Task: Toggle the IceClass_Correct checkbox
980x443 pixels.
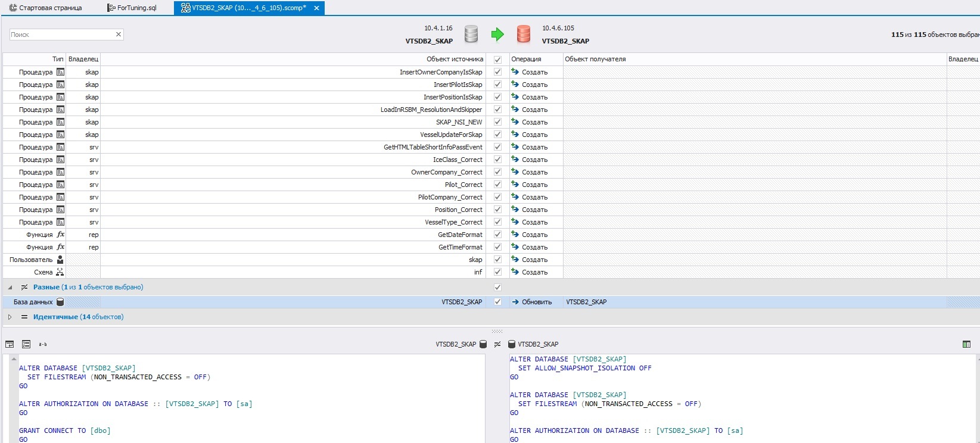Action: [x=497, y=160]
